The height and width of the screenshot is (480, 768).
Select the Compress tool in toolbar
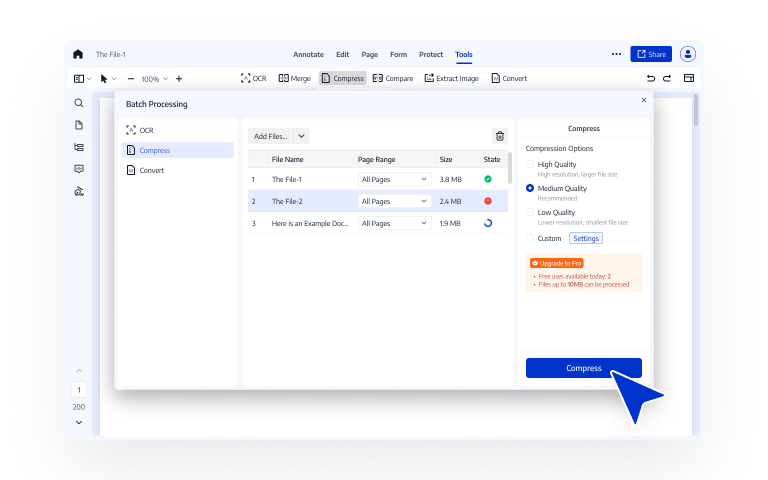342,78
